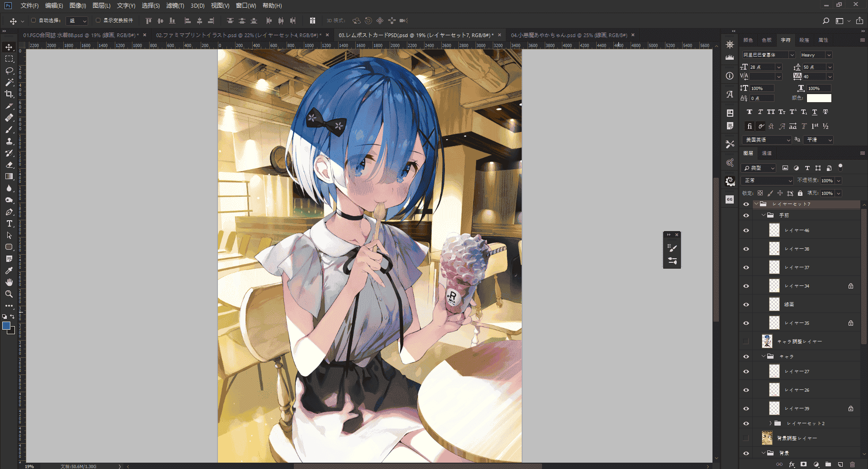868x469 pixels.
Task: Collapse the 手前 layer group
Action: point(764,215)
